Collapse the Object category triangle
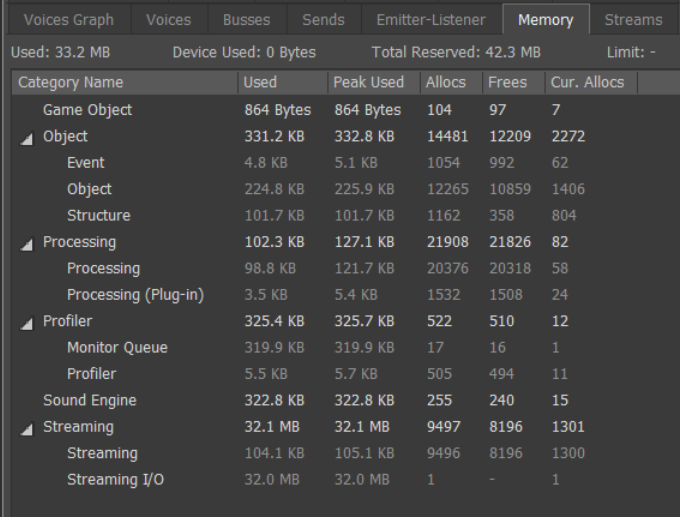The width and height of the screenshot is (680, 517). [26, 137]
